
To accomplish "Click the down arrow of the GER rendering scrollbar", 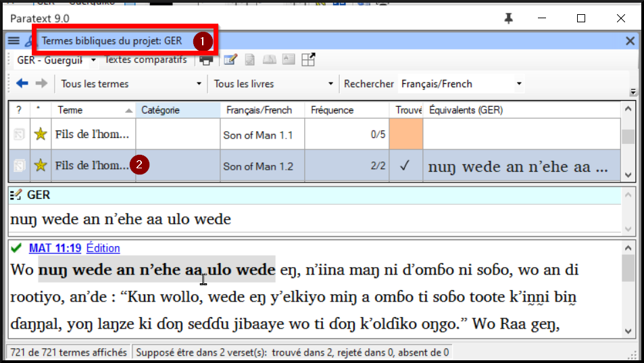I will [628, 228].
